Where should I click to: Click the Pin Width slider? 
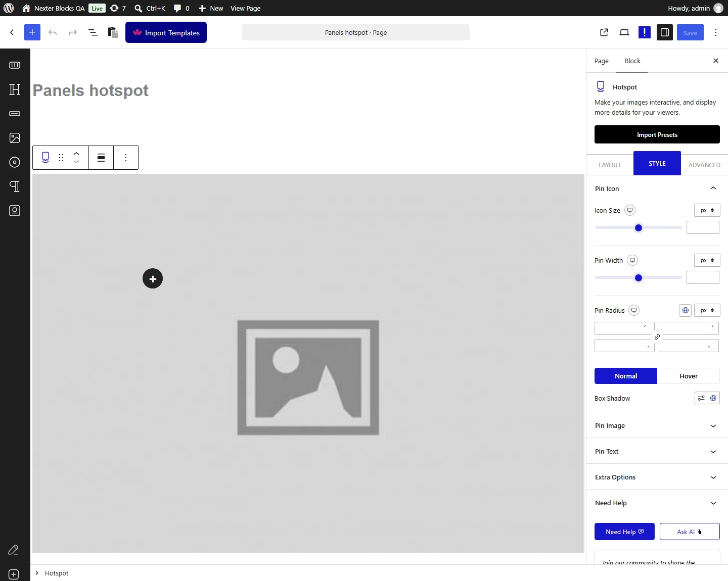point(639,278)
